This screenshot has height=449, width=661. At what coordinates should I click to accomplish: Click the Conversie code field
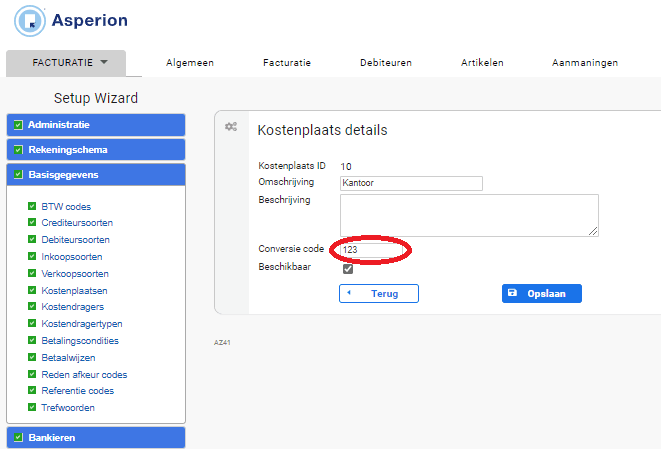click(x=372, y=250)
